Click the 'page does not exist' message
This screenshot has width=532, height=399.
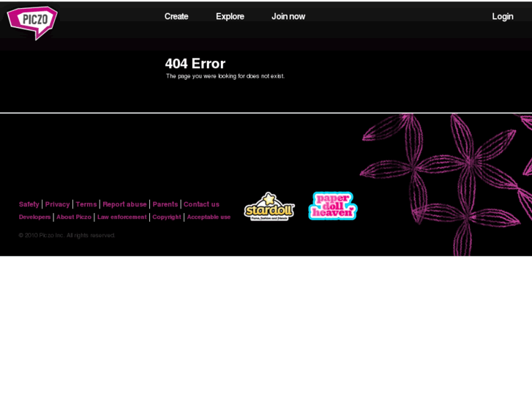(x=225, y=76)
